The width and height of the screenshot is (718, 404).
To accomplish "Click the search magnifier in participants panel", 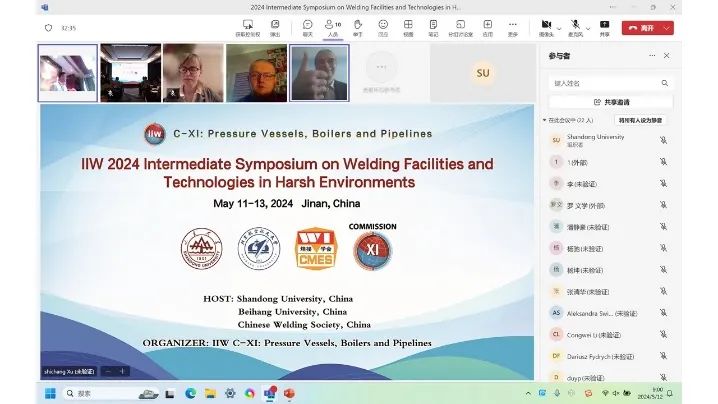I will 664,83.
